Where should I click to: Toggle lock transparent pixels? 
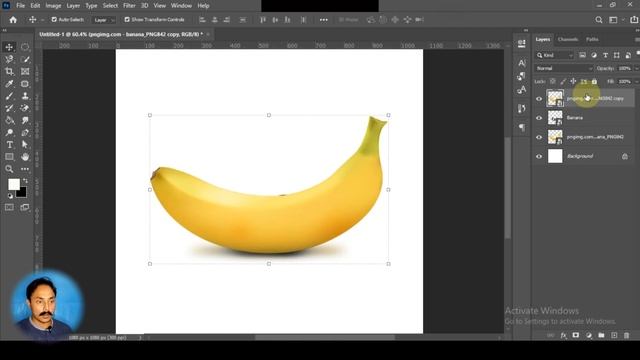tap(553, 82)
